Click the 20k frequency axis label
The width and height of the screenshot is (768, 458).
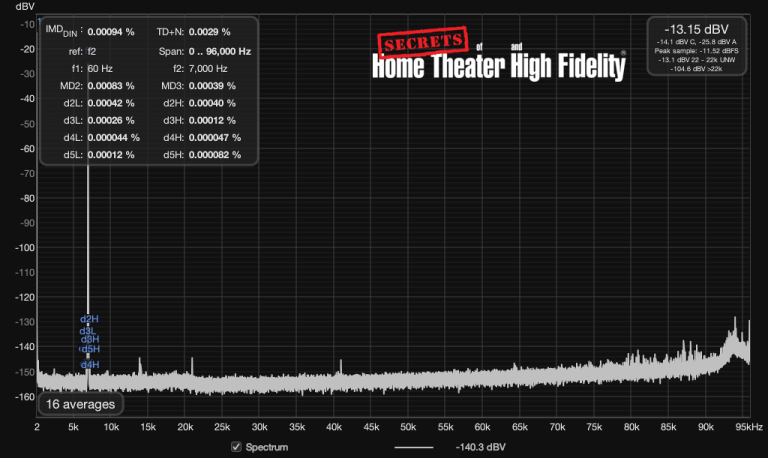[x=185, y=427]
